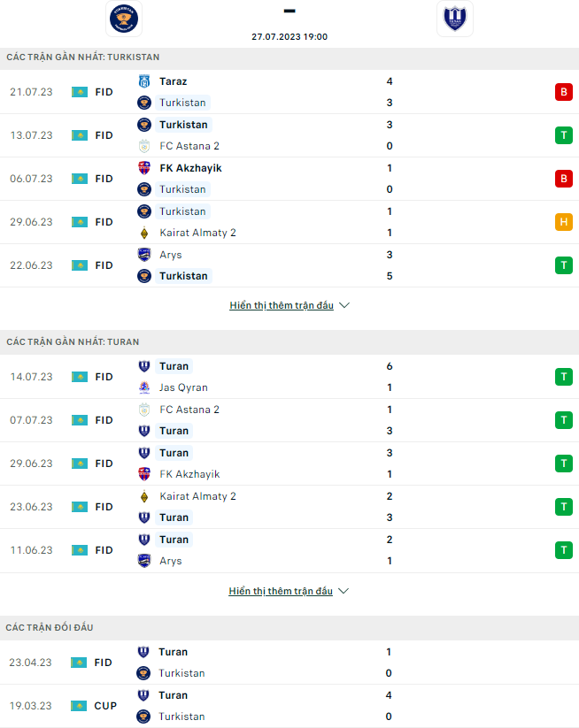Select the Taraz club crest icon
Image resolution: width=579 pixels, height=728 pixels.
click(x=144, y=81)
